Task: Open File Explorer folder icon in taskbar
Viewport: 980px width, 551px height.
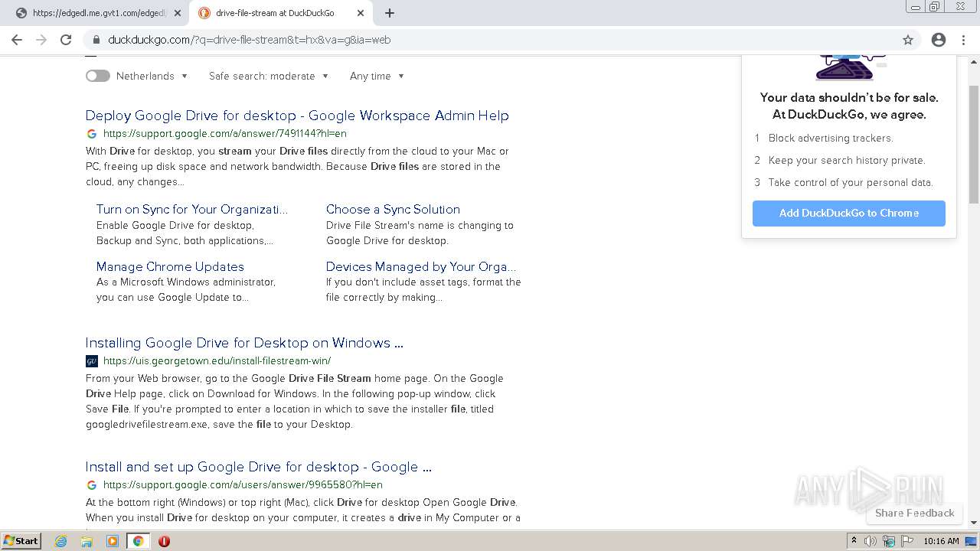Action: (x=87, y=541)
